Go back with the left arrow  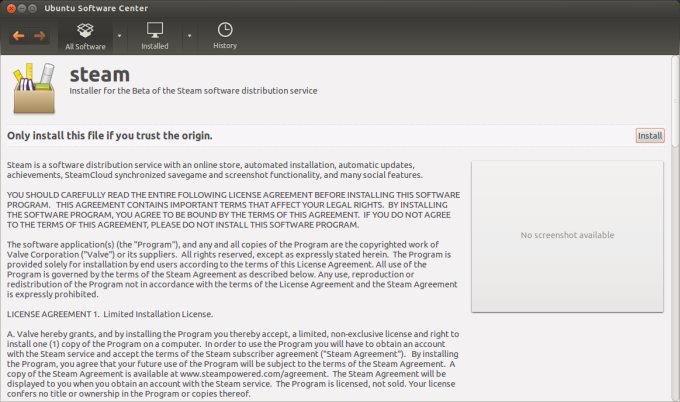pyautogui.click(x=18, y=36)
